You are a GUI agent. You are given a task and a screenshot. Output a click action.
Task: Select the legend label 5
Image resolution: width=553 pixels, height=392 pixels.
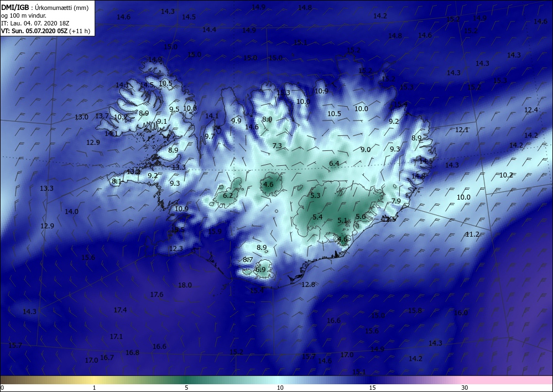(x=186, y=388)
